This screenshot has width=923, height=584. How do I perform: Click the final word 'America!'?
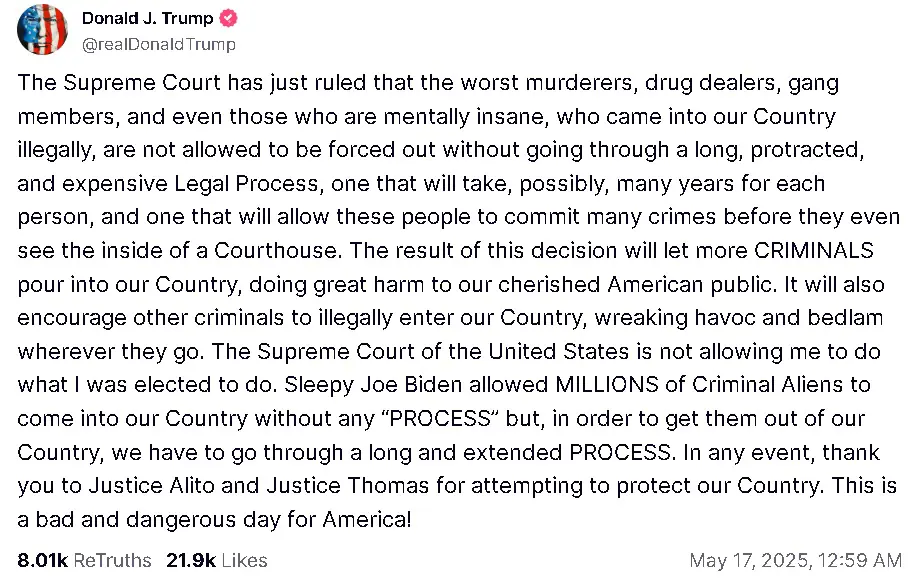367,519
